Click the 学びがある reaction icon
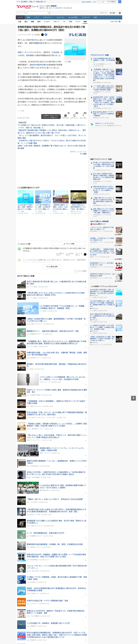Image resolution: width=138 pixels, height=644 pixels. point(66,115)
